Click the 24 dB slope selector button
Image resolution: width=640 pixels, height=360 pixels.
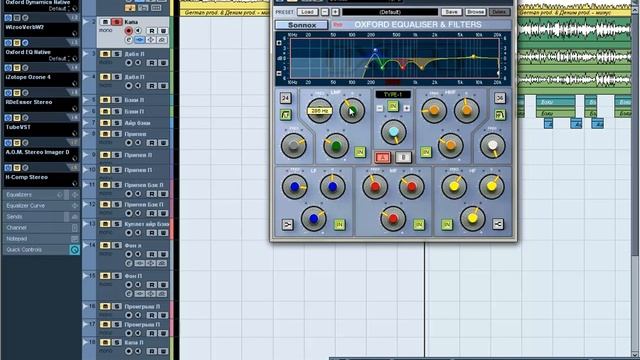(x=286, y=98)
